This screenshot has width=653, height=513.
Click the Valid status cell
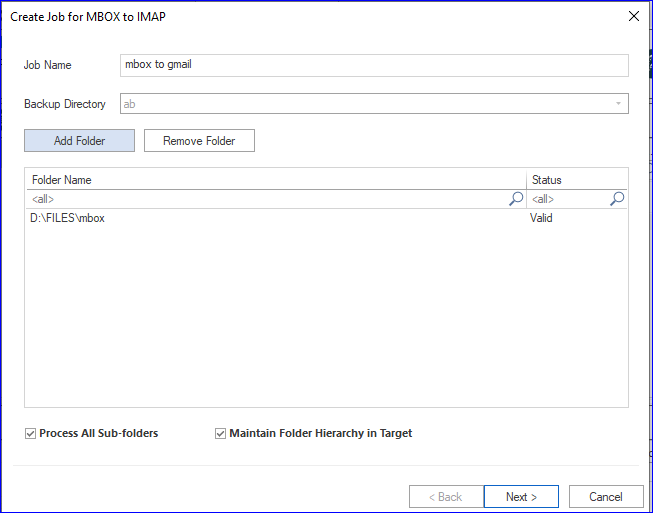[541, 218]
